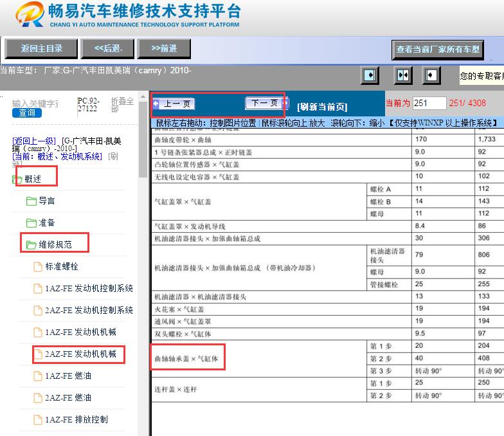Select 1AZ-FE 排放控制 entry
Screen dimensions: 504x436
pos(76,419)
